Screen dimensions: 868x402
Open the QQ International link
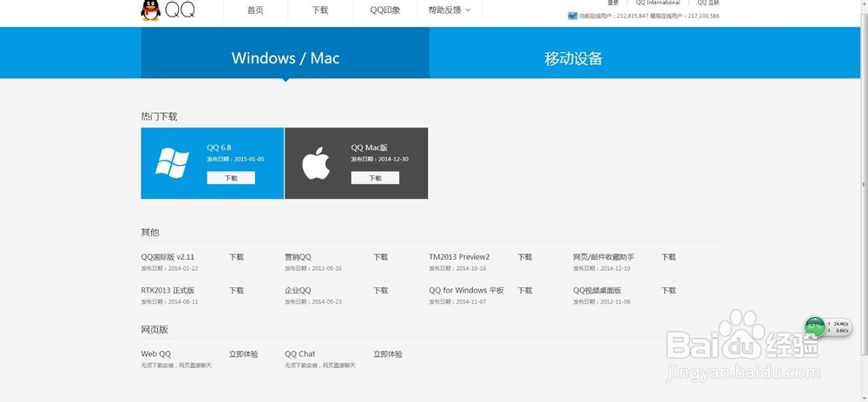click(658, 3)
